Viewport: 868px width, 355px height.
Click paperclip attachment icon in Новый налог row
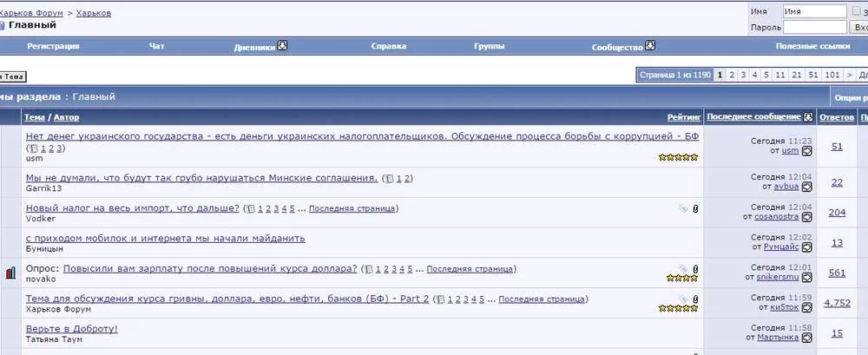point(695,209)
